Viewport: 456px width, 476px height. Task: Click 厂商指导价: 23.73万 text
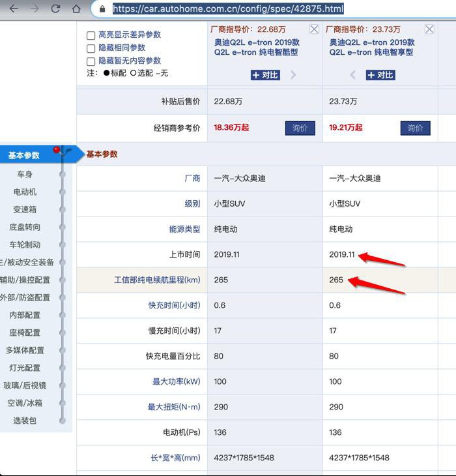point(363,29)
